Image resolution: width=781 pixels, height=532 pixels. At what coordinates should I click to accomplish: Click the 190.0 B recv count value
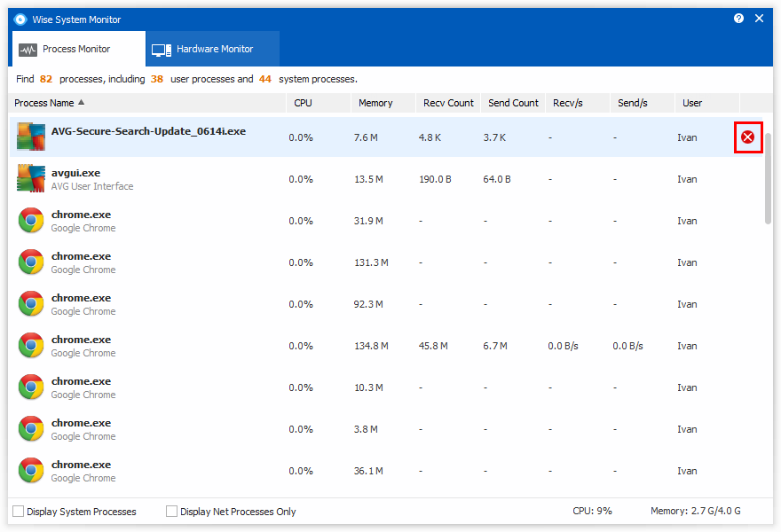click(x=435, y=179)
